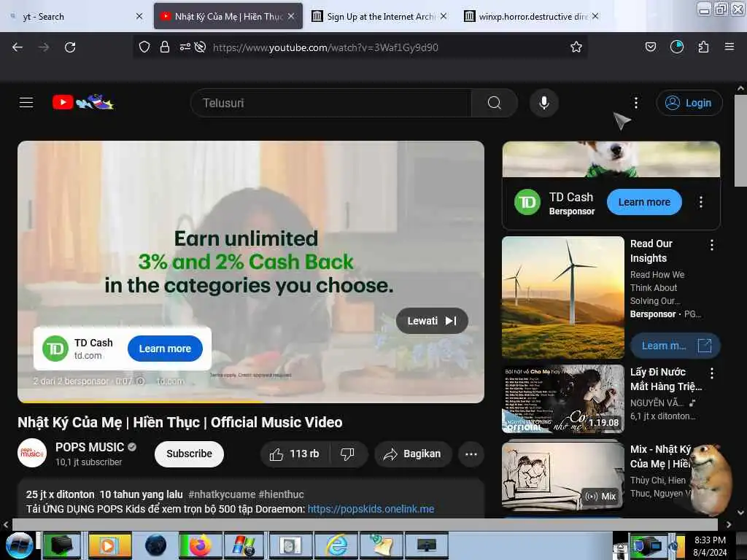This screenshot has width=747, height=560.
Task: Click the td.com link in ad bar
Action: click(170, 381)
